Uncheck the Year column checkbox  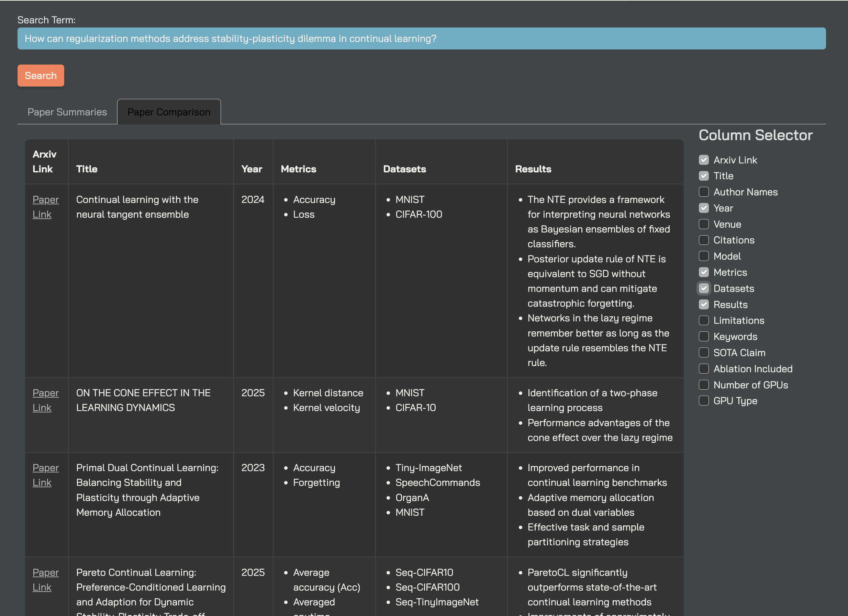(704, 208)
